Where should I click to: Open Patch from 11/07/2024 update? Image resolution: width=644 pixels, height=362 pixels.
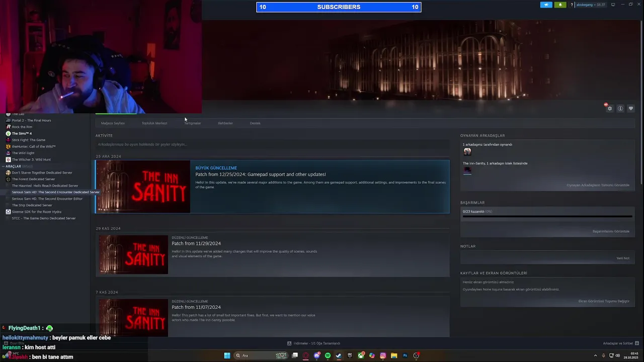pyautogui.click(x=196, y=307)
